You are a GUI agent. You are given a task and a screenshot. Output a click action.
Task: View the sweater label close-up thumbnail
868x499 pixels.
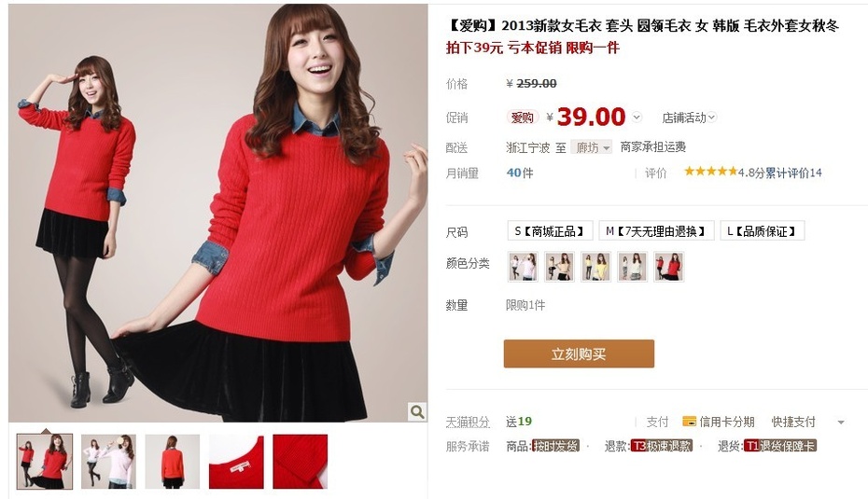tap(236, 462)
